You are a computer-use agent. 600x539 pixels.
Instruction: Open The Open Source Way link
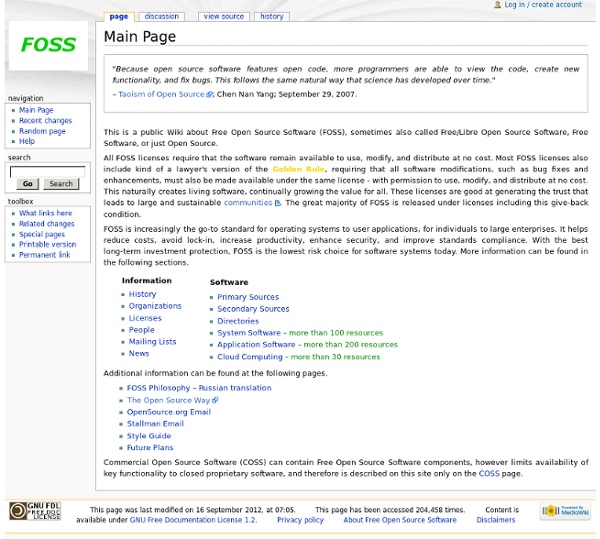[x=168, y=400]
